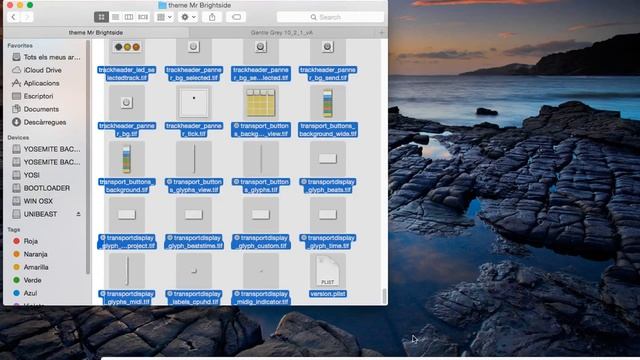The image size is (640, 360).
Task: Open Tots els meus ar... in sidebar
Action: (46, 57)
